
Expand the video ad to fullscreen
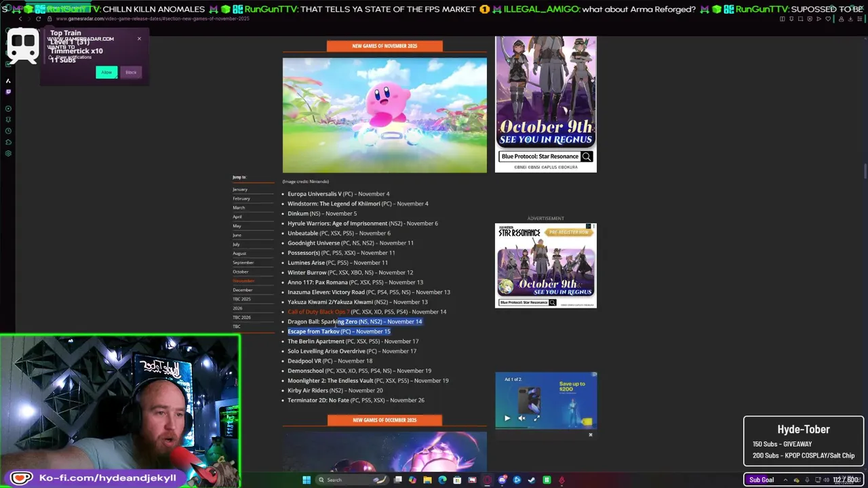click(537, 418)
